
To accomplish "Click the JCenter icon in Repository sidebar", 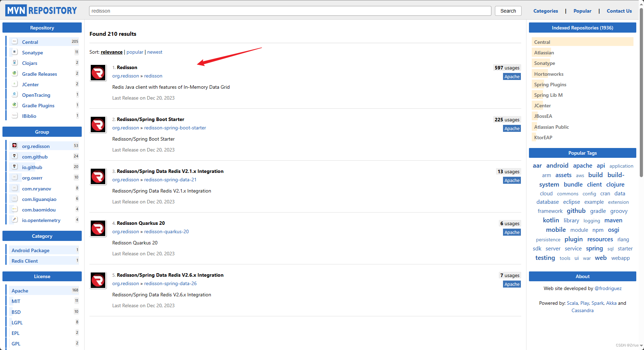I will coord(15,84).
